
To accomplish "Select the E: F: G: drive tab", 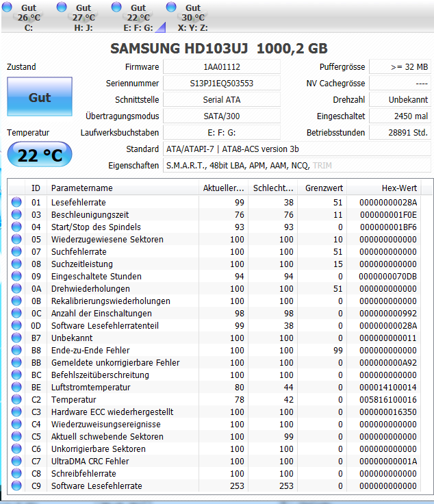I will point(138,17).
